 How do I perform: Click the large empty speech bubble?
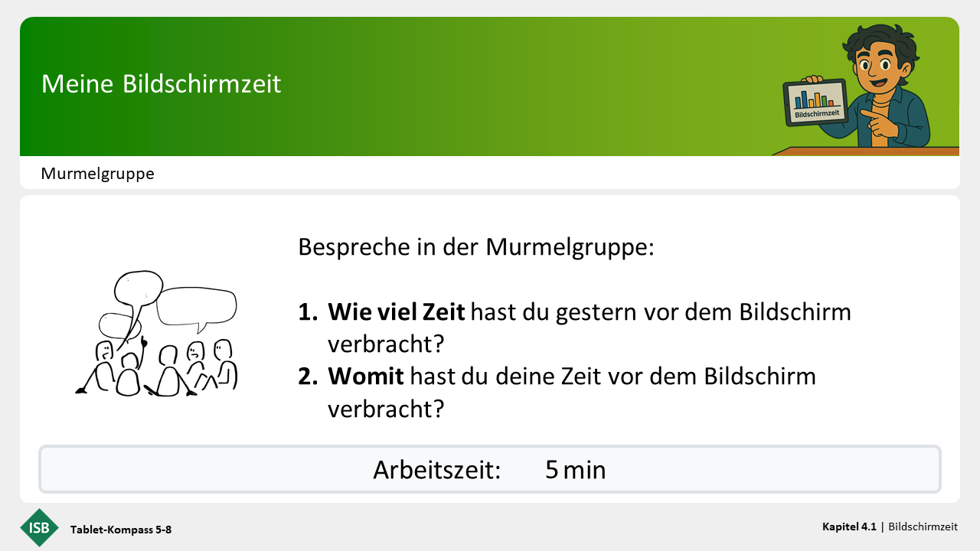point(197,306)
